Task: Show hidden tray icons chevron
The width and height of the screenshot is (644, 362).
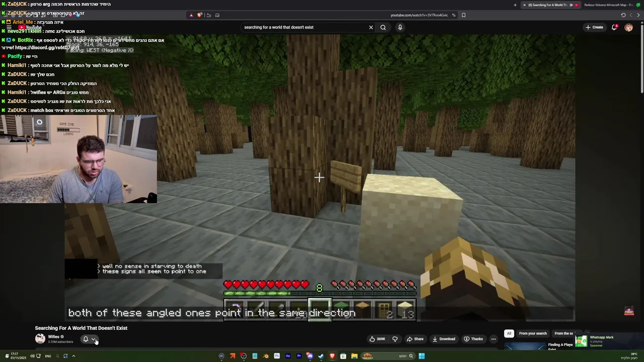Action: [73, 356]
